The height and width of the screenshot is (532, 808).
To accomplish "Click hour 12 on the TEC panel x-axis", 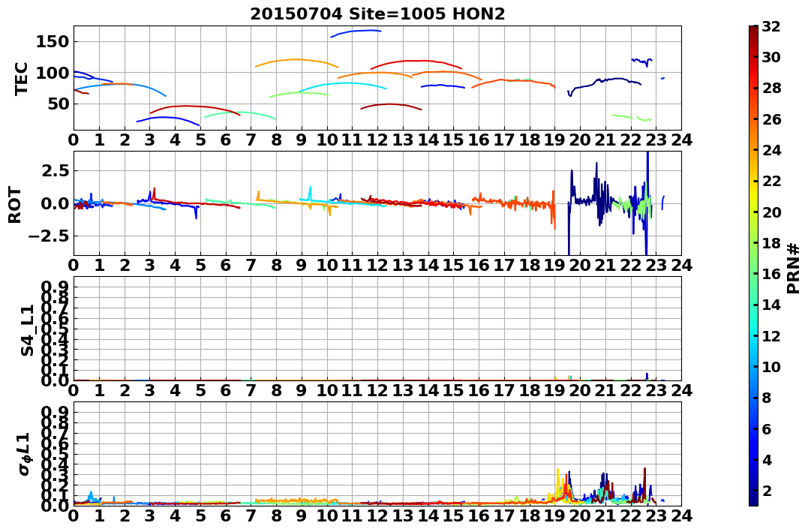I will tap(377, 140).
